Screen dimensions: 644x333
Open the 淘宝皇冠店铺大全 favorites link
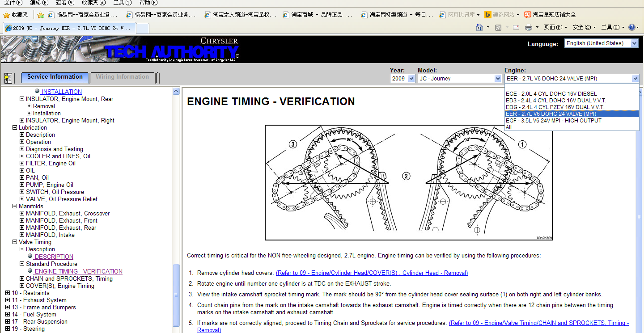tap(550, 15)
